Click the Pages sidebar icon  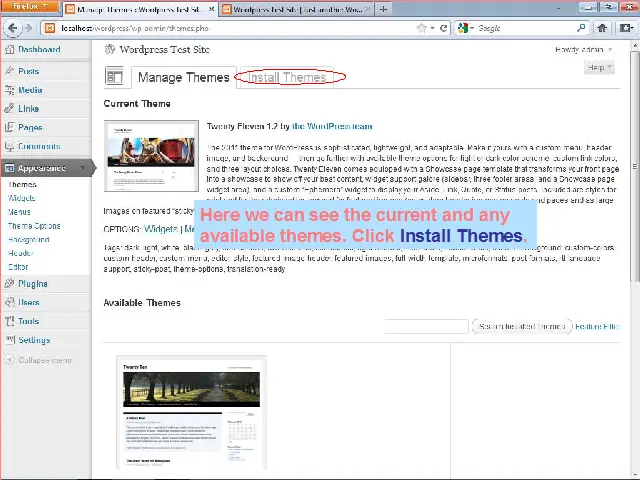pyautogui.click(x=9, y=127)
